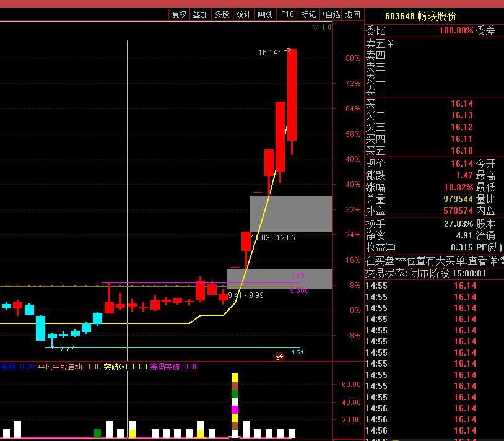
Task: Click the stock title 603648 畅联股份
Action: click(420, 16)
